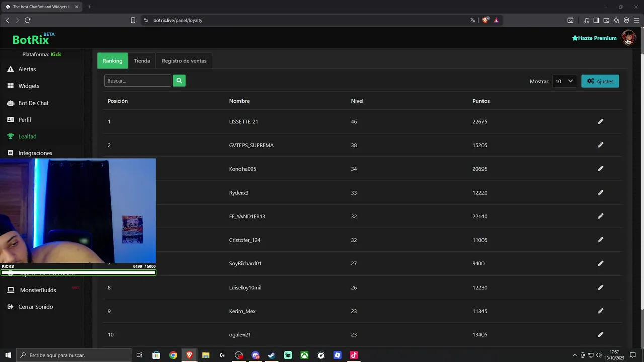Expand the Mostrar rows dropdown

pos(564,81)
